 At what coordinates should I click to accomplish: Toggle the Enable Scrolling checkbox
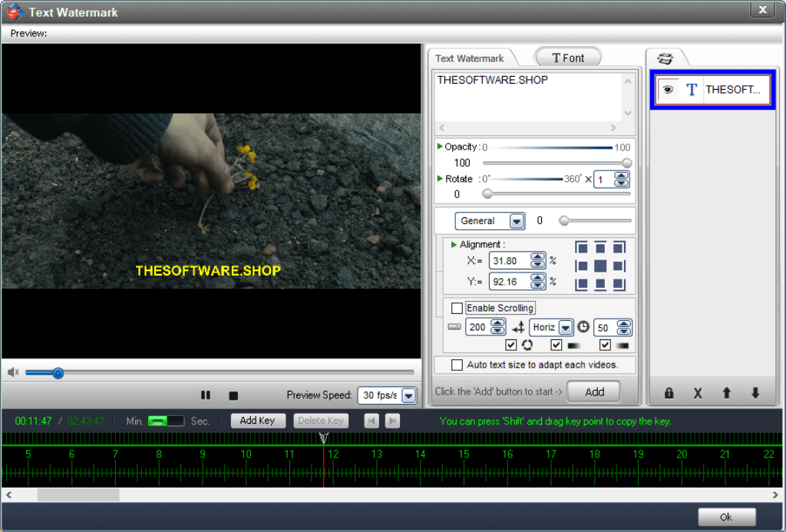click(457, 308)
